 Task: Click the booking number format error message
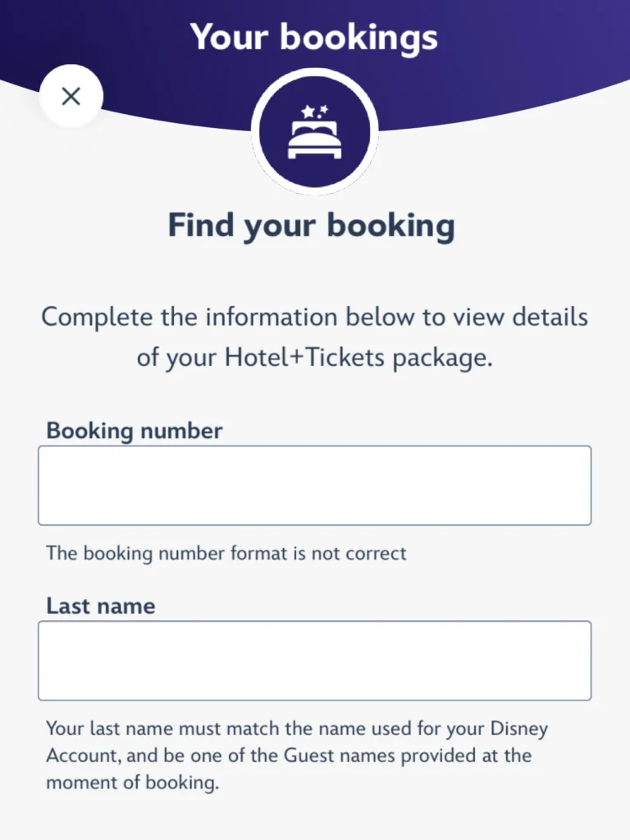point(226,553)
